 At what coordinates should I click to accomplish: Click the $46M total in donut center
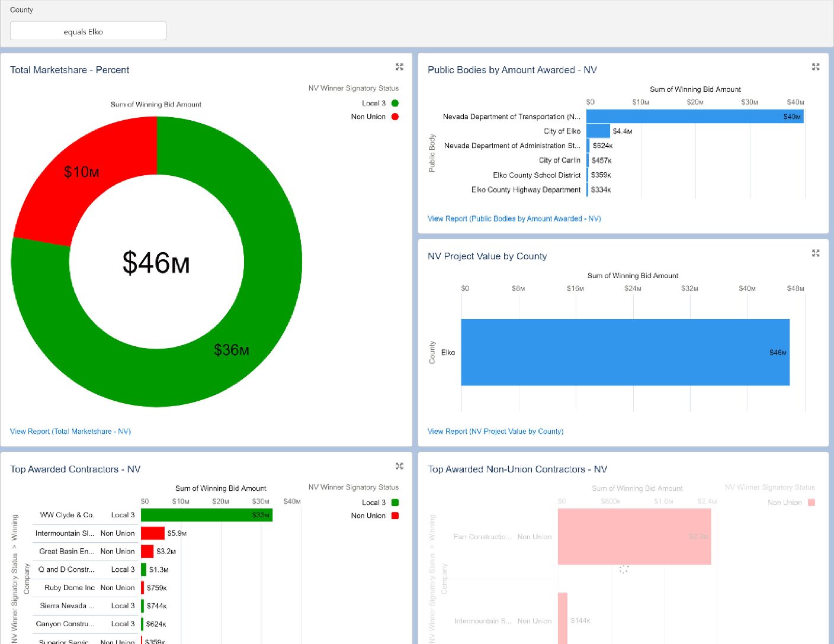[156, 263]
